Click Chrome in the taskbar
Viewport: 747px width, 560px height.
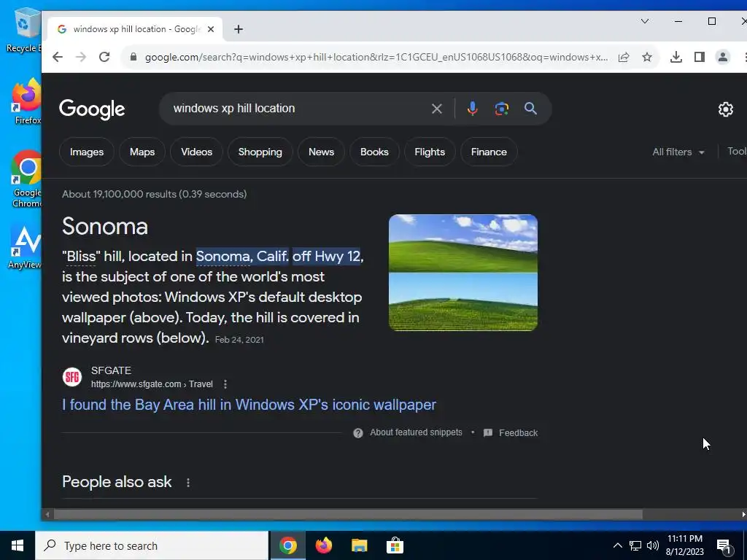[287, 545]
